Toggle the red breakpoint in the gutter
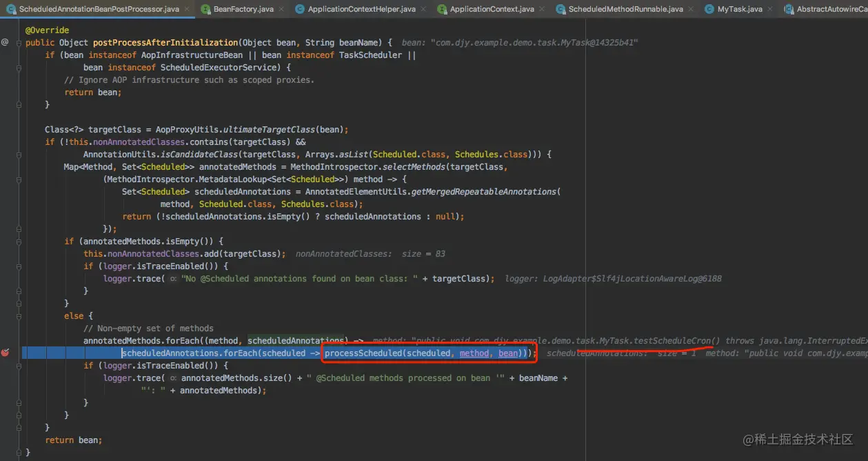Viewport: 868px width, 461px height. 5,353
